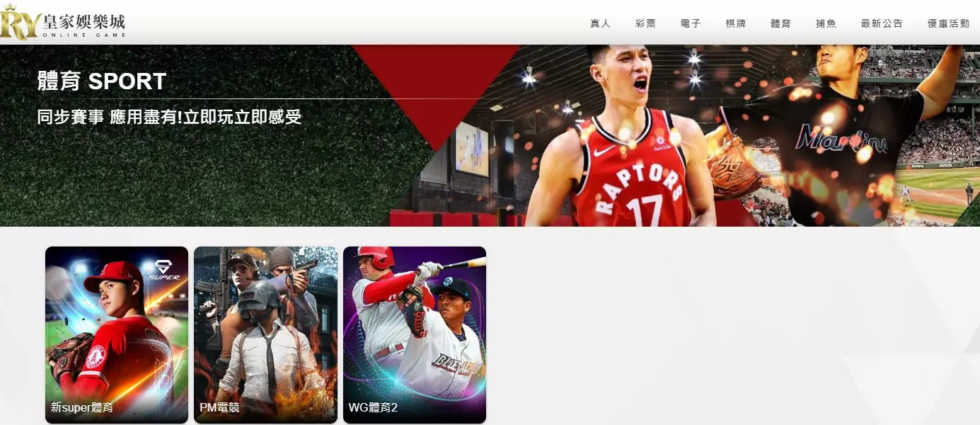Image resolution: width=980 pixels, height=425 pixels.
Task: Select the 電子 menu item
Action: tap(691, 23)
